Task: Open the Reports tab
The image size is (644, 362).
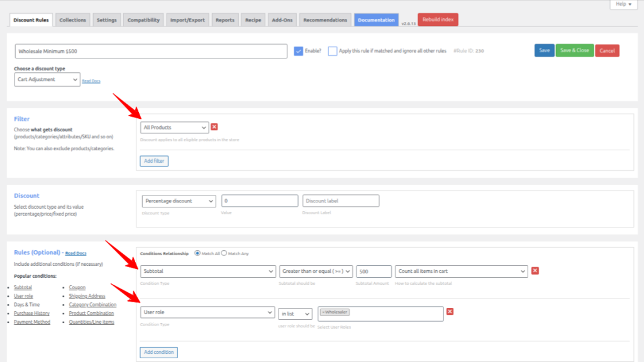Action: click(x=225, y=19)
